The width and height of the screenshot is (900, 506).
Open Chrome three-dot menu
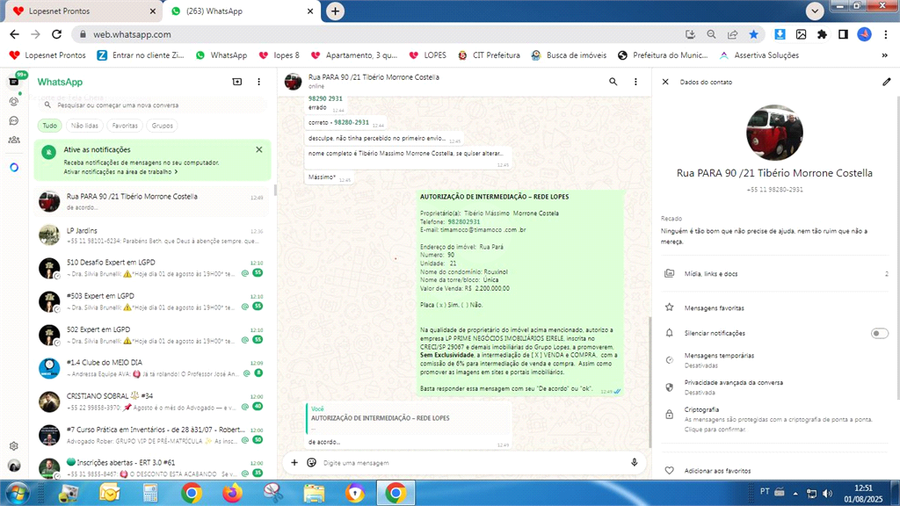[x=886, y=34]
